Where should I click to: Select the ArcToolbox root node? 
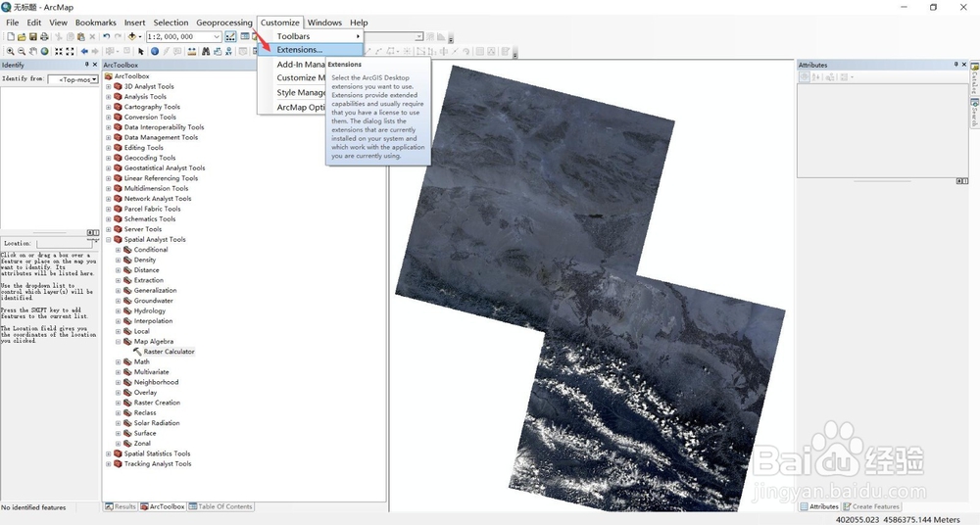(x=131, y=76)
